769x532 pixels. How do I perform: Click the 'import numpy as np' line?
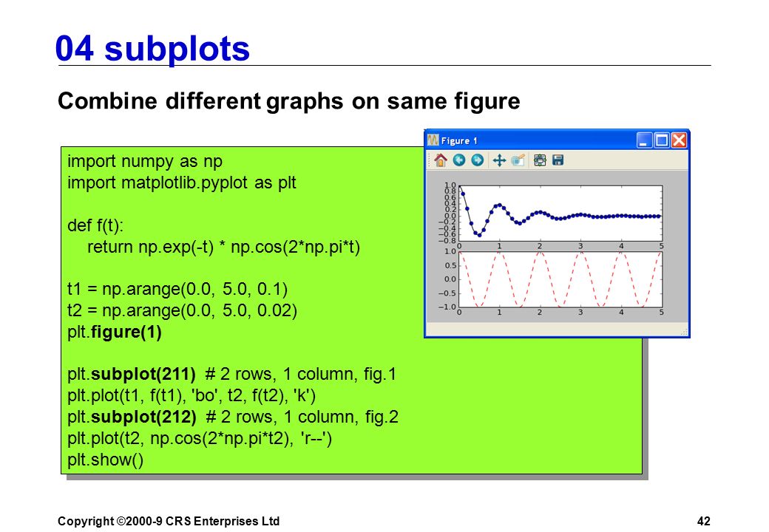145,162
